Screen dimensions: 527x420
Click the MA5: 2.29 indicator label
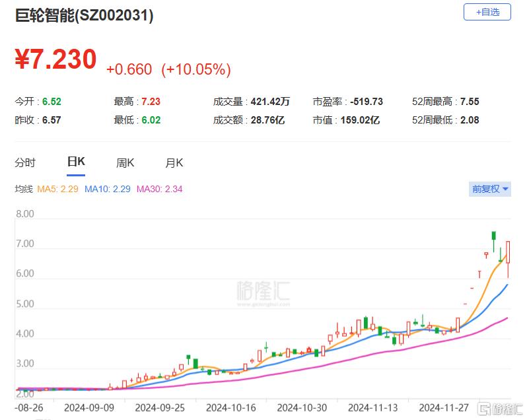(57, 189)
